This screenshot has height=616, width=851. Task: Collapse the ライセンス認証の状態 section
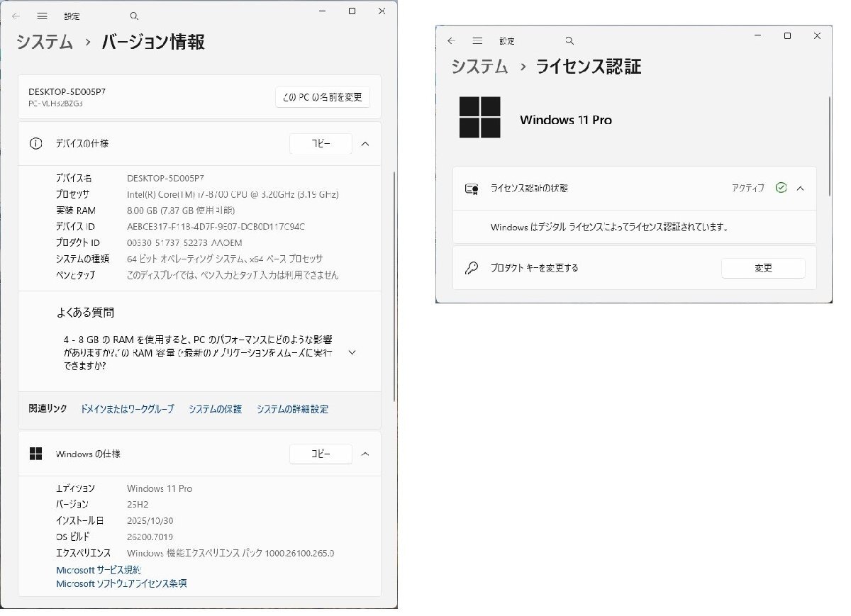click(x=801, y=188)
